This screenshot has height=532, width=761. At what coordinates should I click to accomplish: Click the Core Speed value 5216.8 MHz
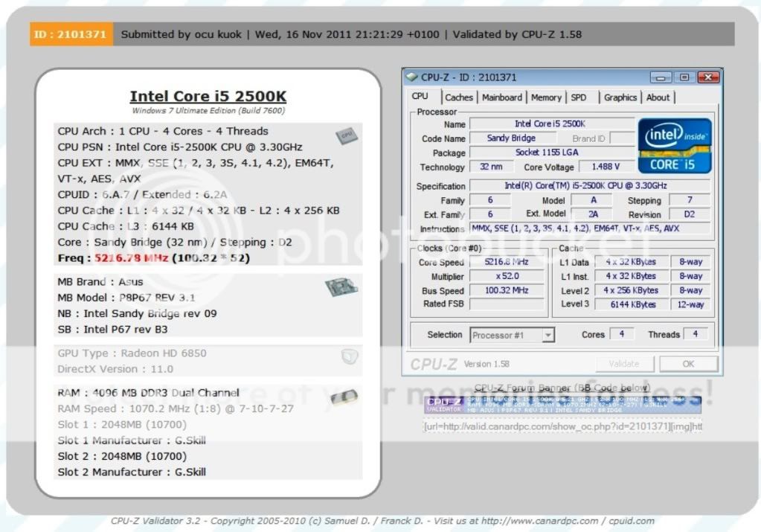(x=507, y=262)
